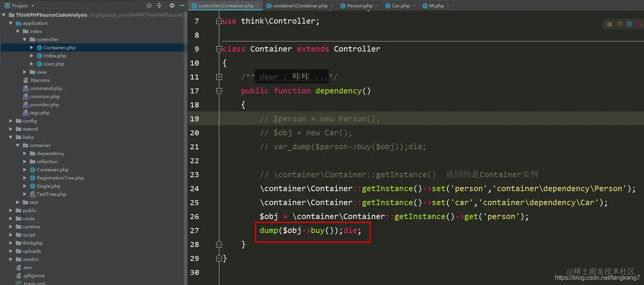Collapse the application folder arrow

point(11,23)
